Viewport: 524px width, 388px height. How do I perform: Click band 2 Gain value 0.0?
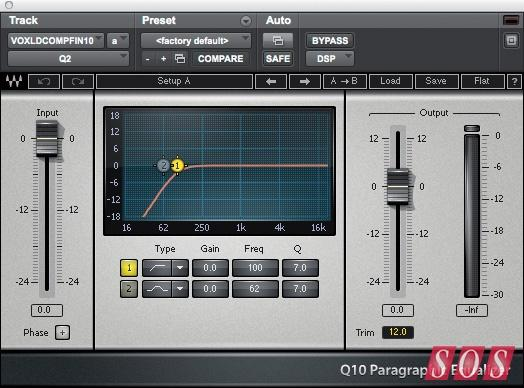coord(210,289)
